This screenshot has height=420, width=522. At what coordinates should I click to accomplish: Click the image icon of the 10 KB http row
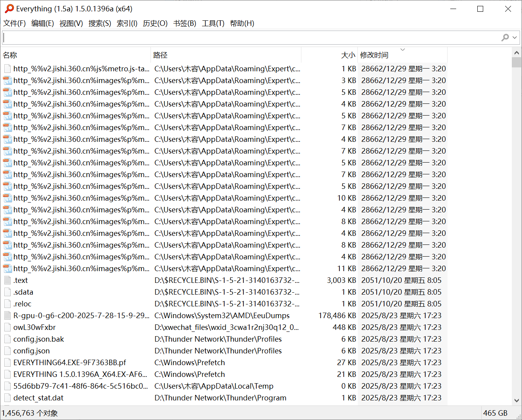pyautogui.click(x=7, y=198)
